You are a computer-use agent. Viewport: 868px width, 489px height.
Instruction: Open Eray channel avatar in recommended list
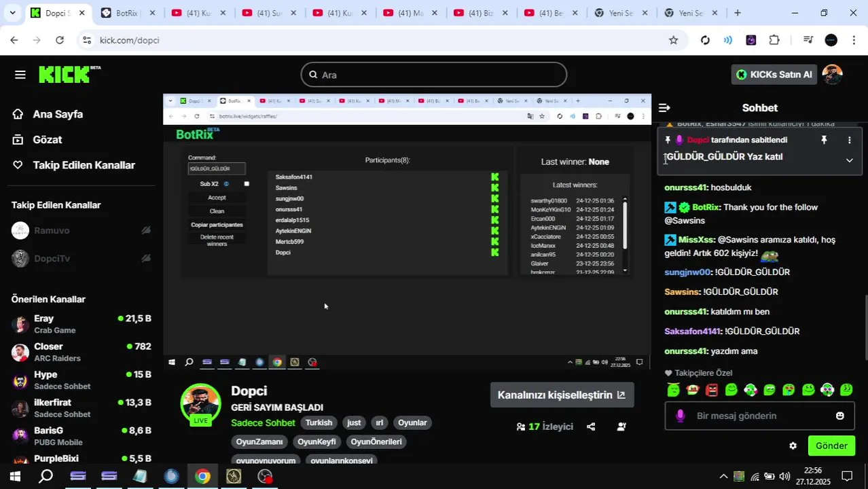[x=21, y=324]
